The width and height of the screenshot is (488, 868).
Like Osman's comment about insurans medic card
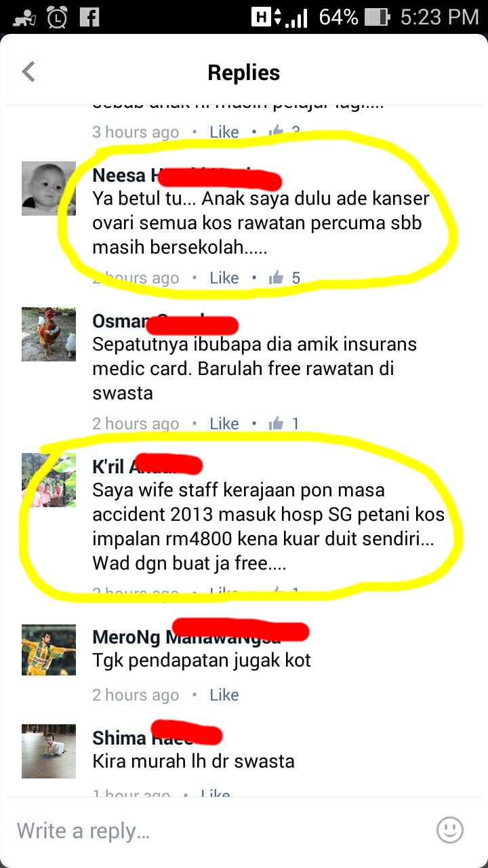click(224, 424)
